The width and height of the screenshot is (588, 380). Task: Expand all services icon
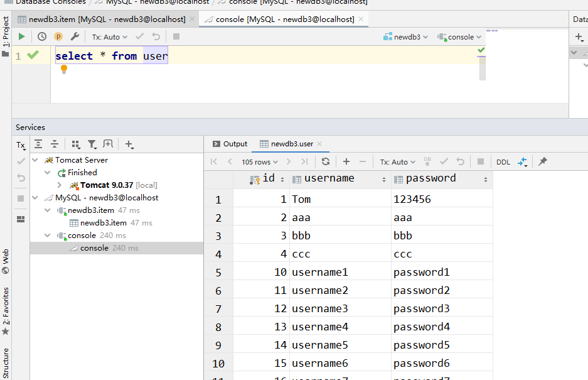38,144
